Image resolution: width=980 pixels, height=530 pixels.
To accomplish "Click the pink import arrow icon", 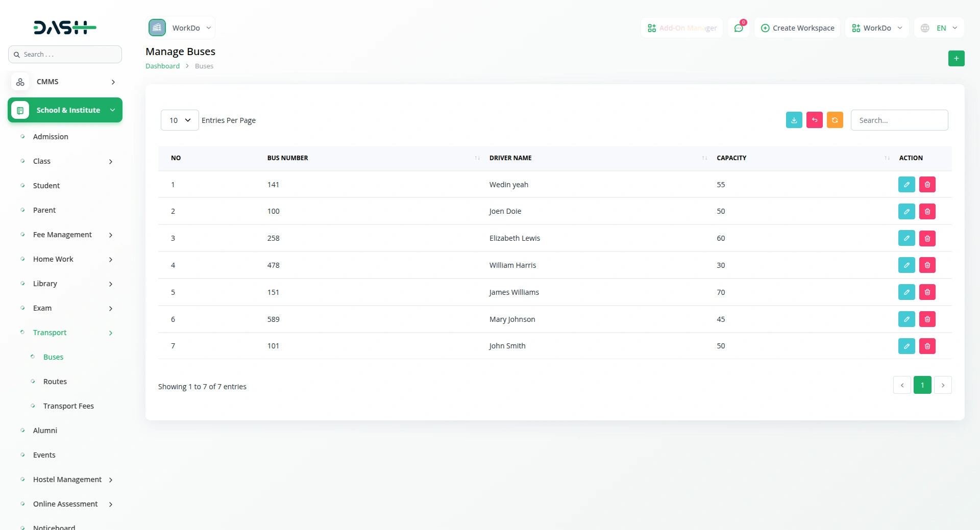I will (814, 120).
